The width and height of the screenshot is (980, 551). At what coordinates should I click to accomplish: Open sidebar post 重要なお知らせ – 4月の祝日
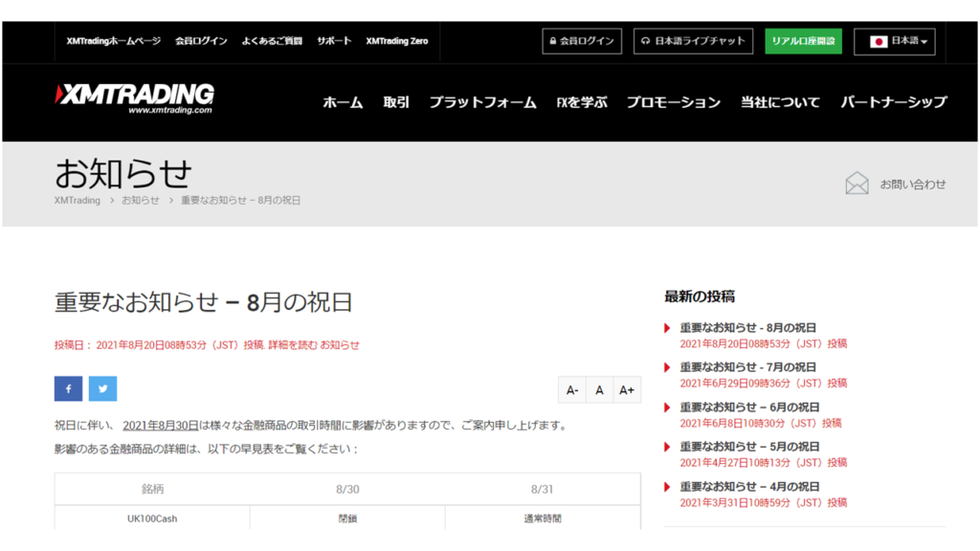[749, 487]
